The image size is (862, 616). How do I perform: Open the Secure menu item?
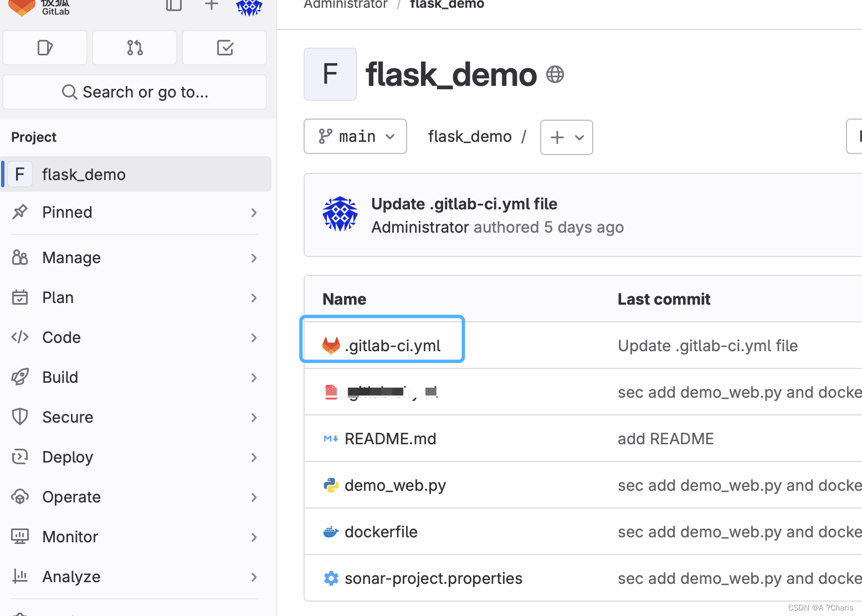68,417
